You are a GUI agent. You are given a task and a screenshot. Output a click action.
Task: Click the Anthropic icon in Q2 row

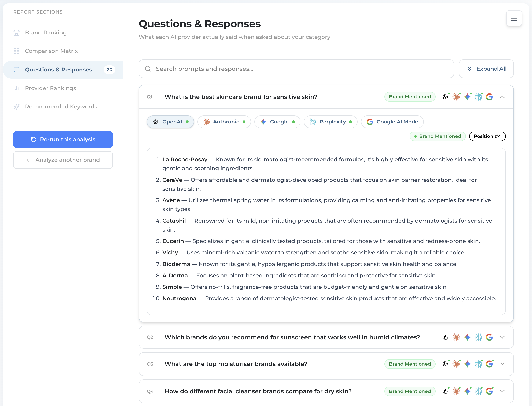(x=456, y=337)
